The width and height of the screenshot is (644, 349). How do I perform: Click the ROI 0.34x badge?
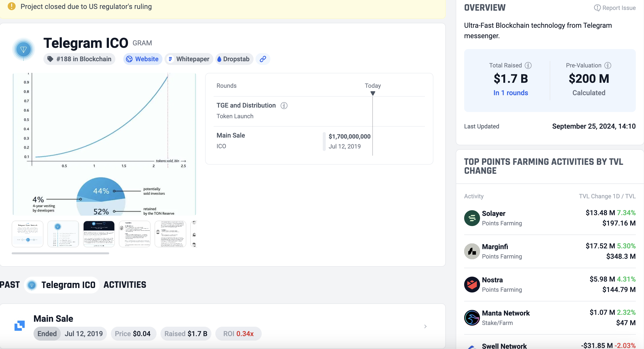pos(238,334)
